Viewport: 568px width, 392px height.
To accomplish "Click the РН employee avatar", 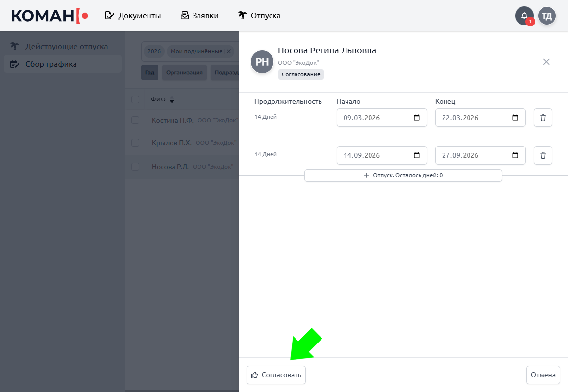I will point(262,62).
